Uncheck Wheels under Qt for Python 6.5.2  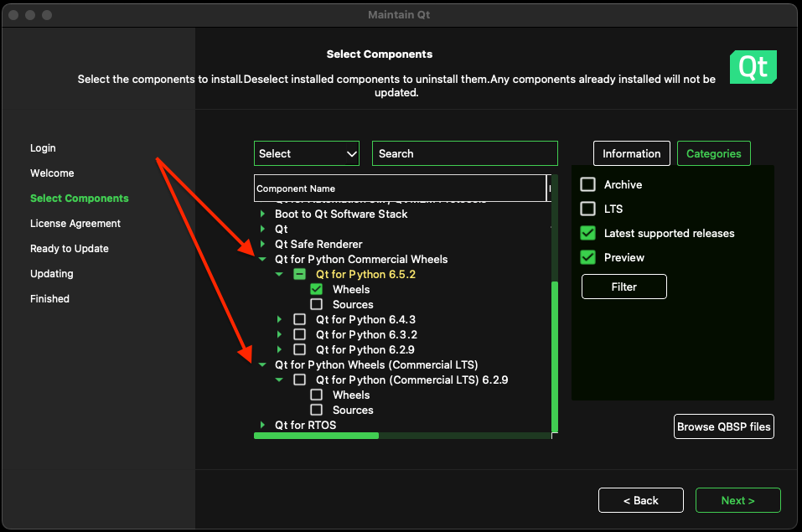pyautogui.click(x=317, y=290)
